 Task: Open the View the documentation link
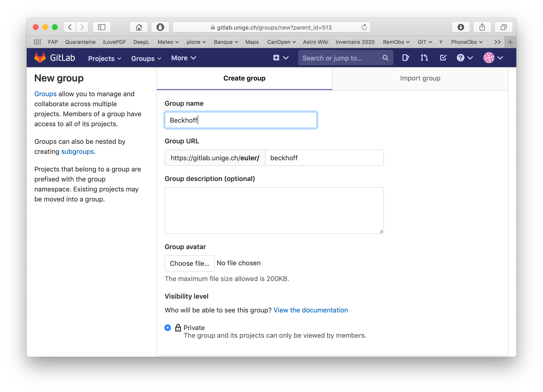point(310,310)
